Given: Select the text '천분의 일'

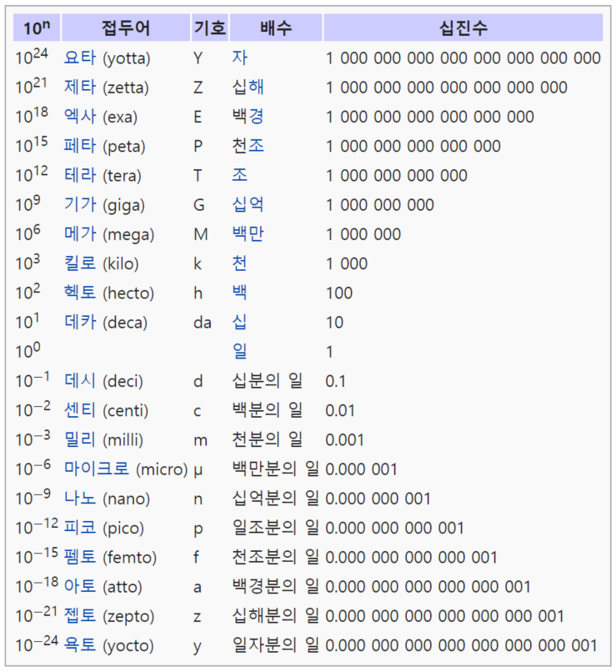Looking at the screenshot, I should pyautogui.click(x=268, y=439).
